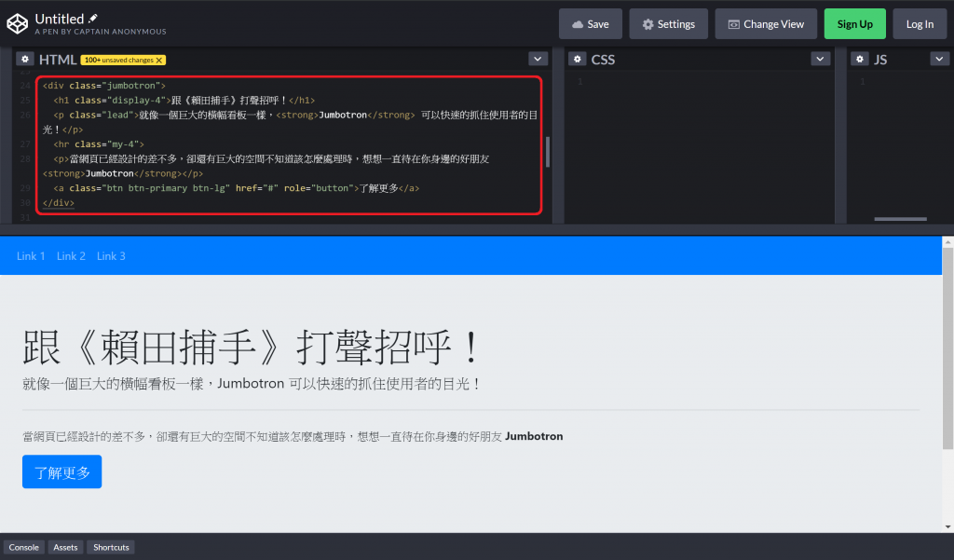Viewport: 954px width, 560px height.
Task: Click the JS panel title label
Action: coord(880,60)
